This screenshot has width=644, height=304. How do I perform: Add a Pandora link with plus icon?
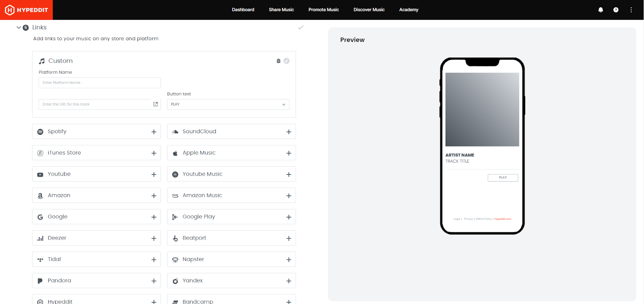point(154,281)
